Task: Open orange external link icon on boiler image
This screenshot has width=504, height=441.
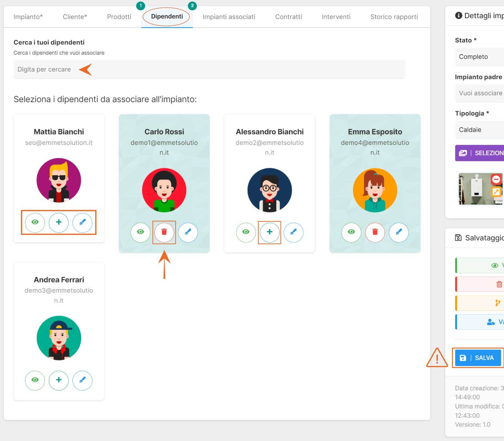Action: (x=496, y=192)
